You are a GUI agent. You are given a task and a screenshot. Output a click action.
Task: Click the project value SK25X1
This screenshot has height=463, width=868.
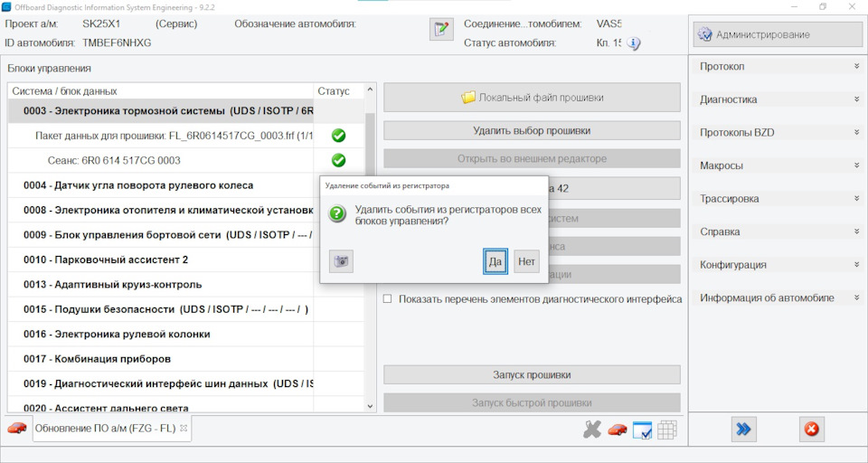(x=101, y=24)
